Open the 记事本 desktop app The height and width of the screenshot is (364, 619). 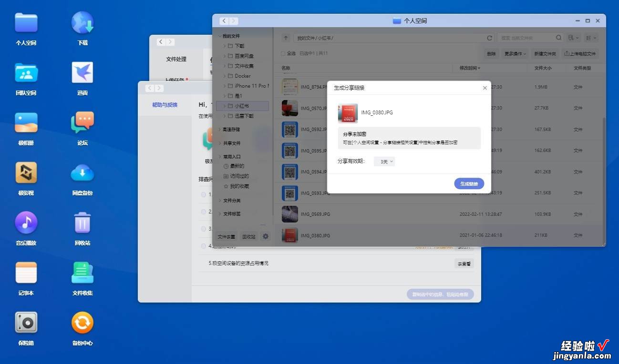pos(26,273)
